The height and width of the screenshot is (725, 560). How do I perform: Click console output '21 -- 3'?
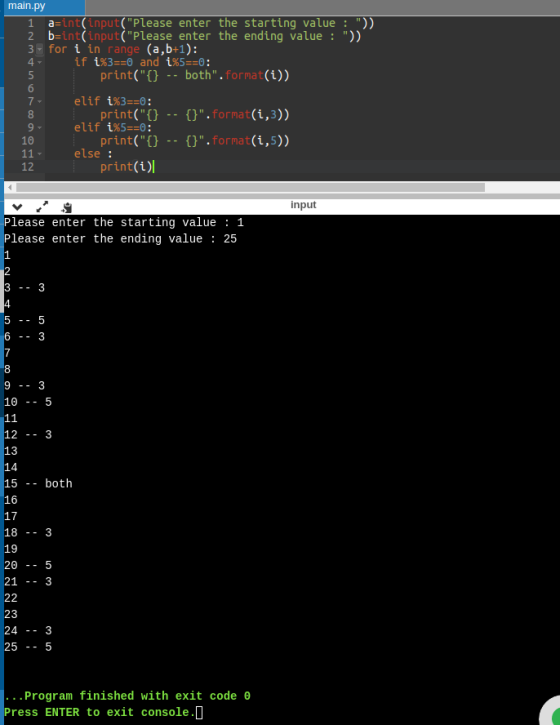click(x=28, y=582)
